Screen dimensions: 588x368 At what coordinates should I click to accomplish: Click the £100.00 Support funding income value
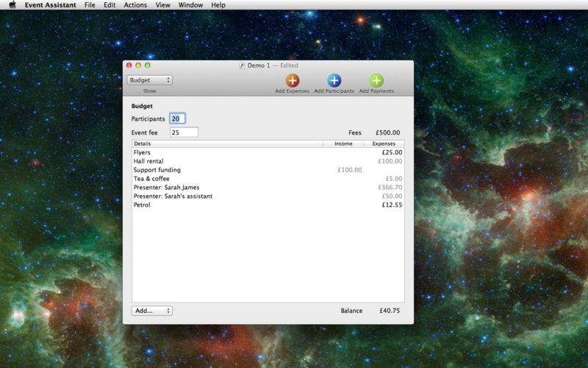(x=350, y=170)
